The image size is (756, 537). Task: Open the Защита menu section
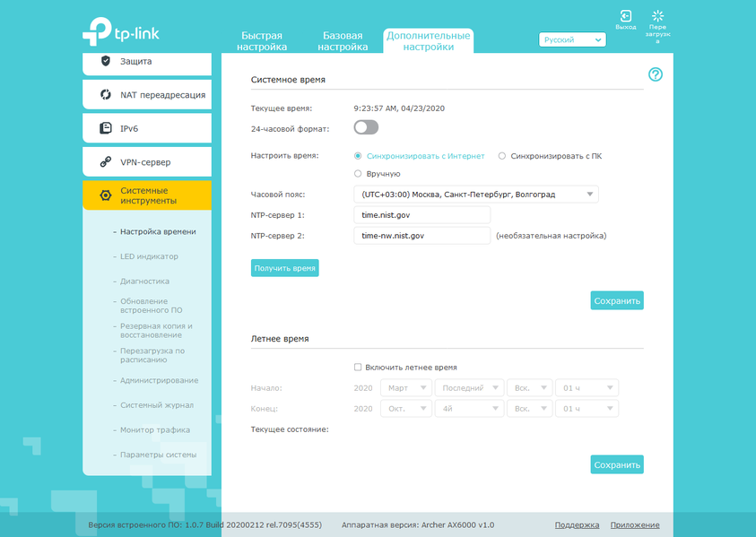147,63
